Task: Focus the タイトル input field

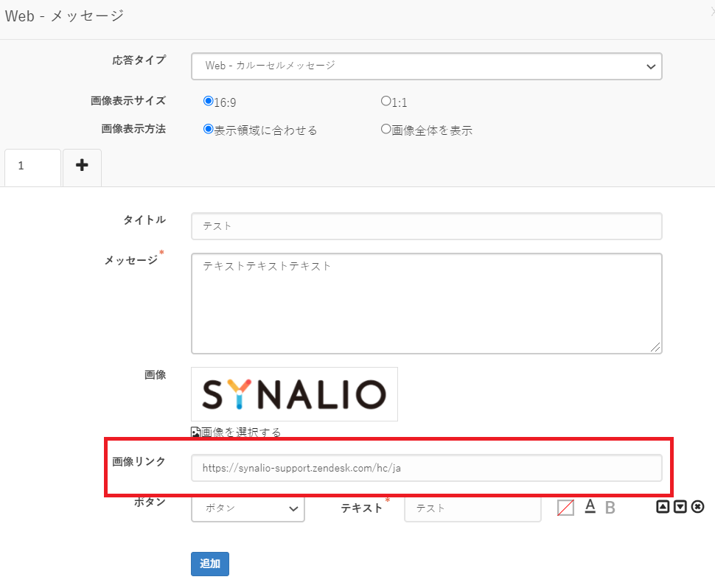Action: pyautogui.click(x=426, y=226)
